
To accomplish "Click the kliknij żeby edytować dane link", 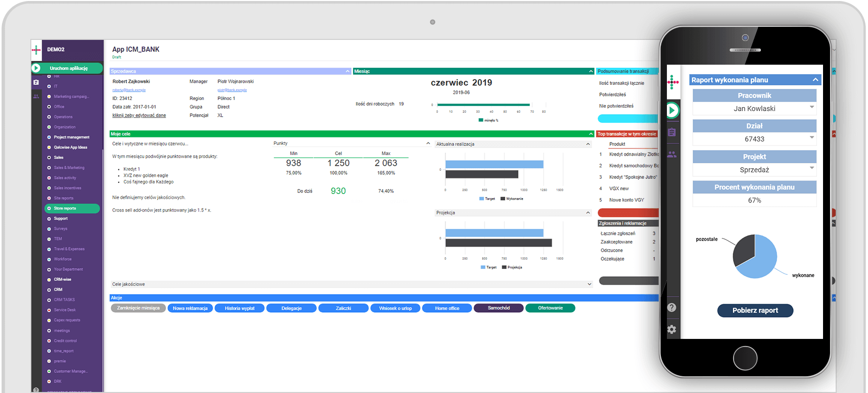I will tap(139, 115).
